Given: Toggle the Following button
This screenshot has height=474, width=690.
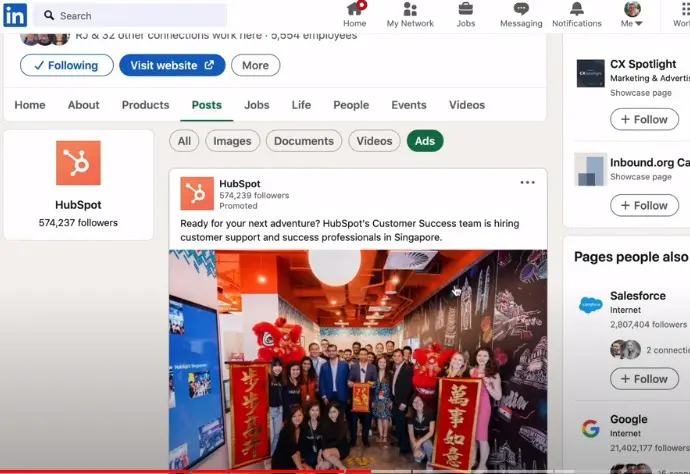Looking at the screenshot, I should tap(67, 65).
